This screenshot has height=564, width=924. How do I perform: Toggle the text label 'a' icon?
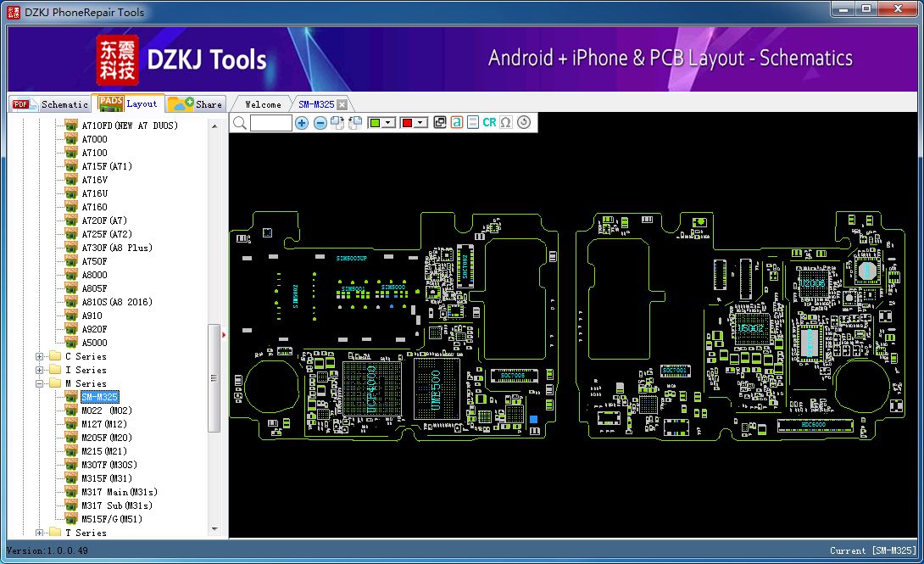coord(456,123)
